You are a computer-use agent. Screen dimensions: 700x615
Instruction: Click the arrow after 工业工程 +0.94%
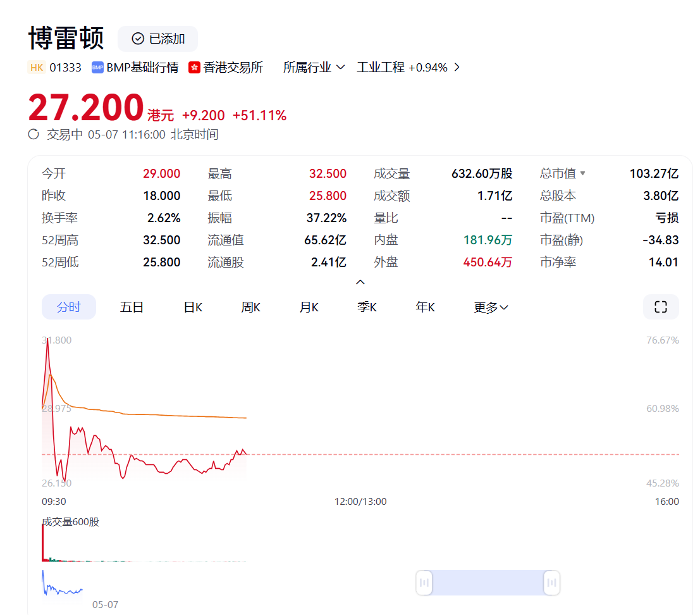point(457,67)
